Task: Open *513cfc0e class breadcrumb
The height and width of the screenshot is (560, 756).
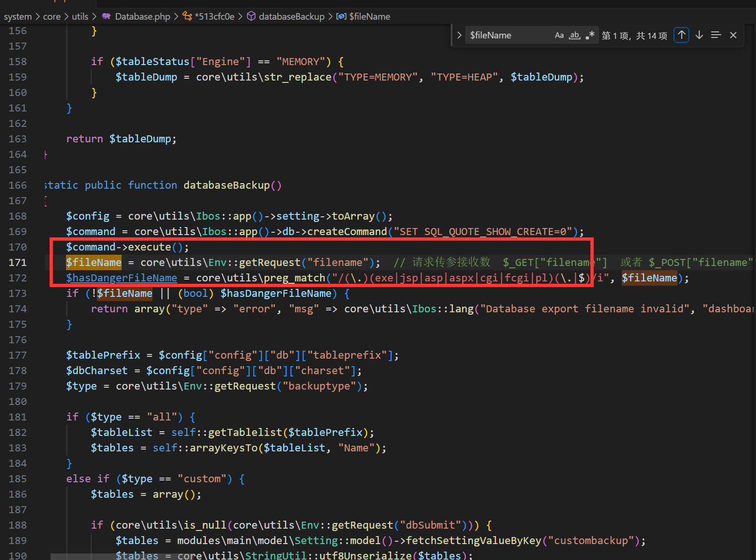Action: point(215,16)
